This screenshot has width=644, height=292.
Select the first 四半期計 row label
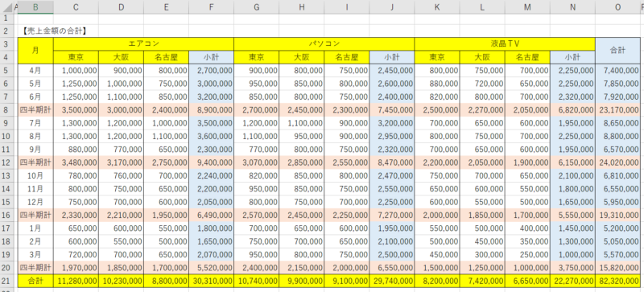(35, 110)
